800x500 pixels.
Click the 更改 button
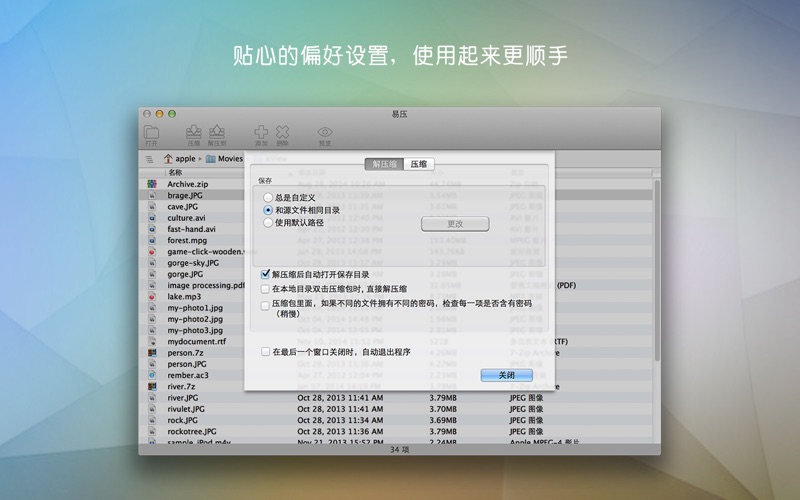pos(454,224)
